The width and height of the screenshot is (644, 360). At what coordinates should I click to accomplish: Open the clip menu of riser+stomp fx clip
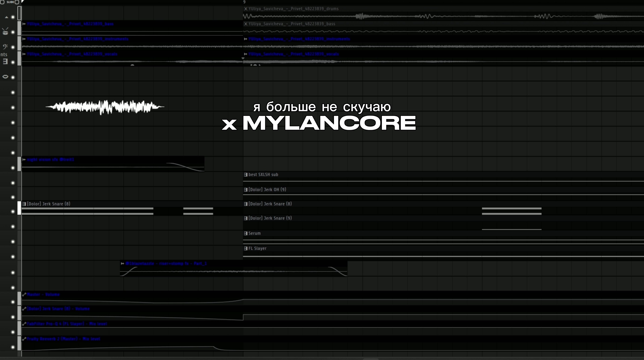(x=122, y=264)
